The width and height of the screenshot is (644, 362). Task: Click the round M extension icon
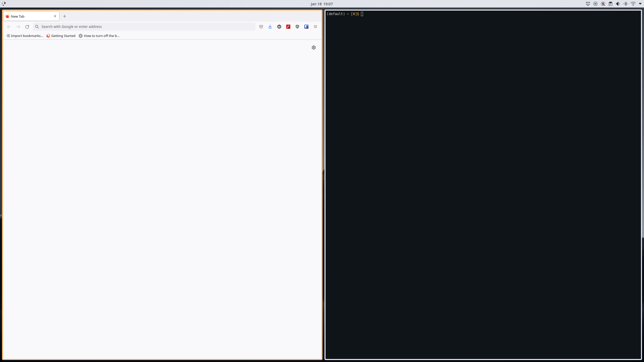(279, 27)
